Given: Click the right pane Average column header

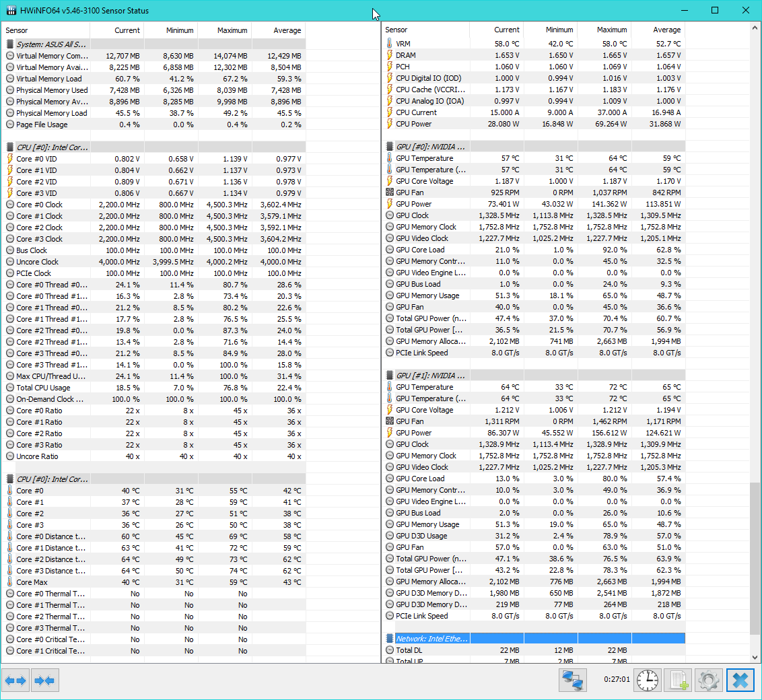Looking at the screenshot, I should click(658, 30).
